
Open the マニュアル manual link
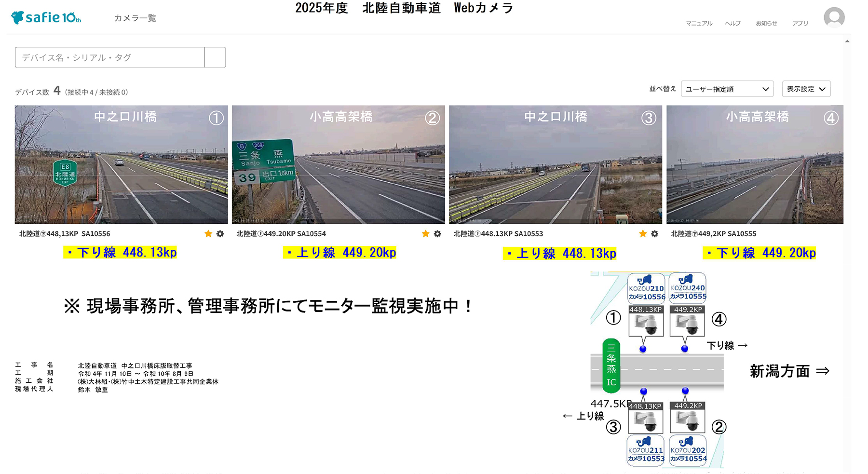(x=699, y=23)
